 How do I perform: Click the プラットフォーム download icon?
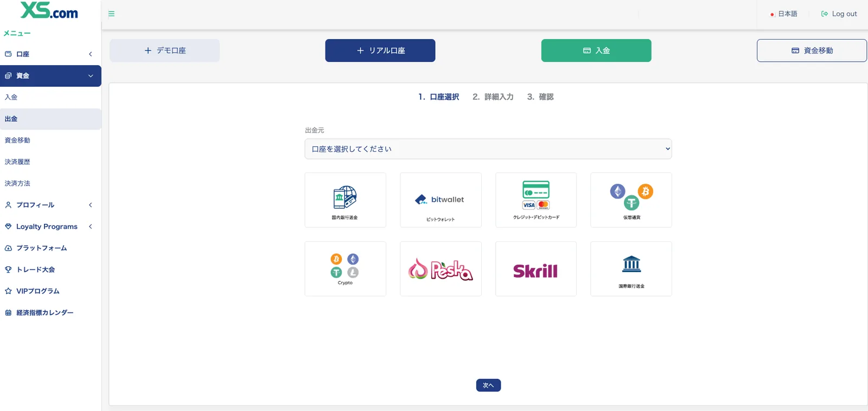pos(8,248)
